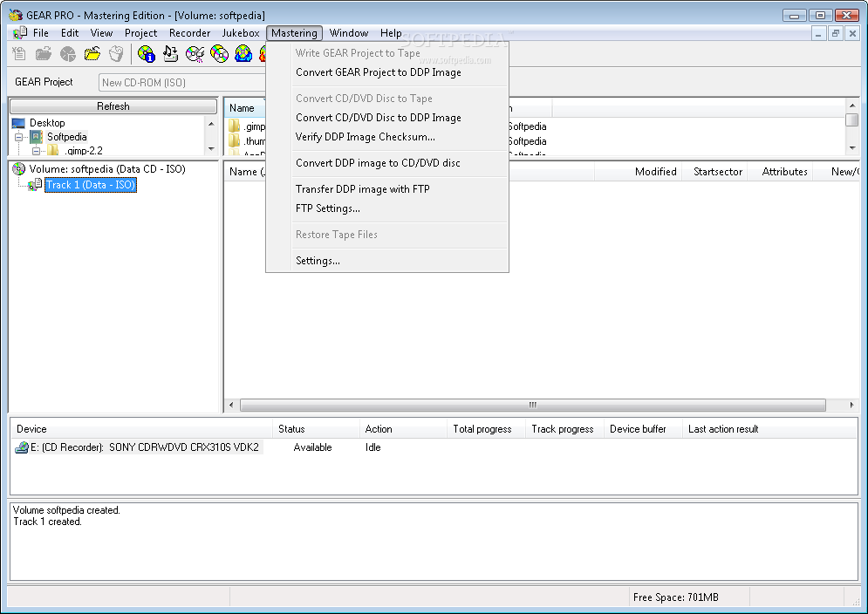Click the .gimp-2.2 folder icon in tree
The width and height of the screenshot is (868, 614).
53,150
